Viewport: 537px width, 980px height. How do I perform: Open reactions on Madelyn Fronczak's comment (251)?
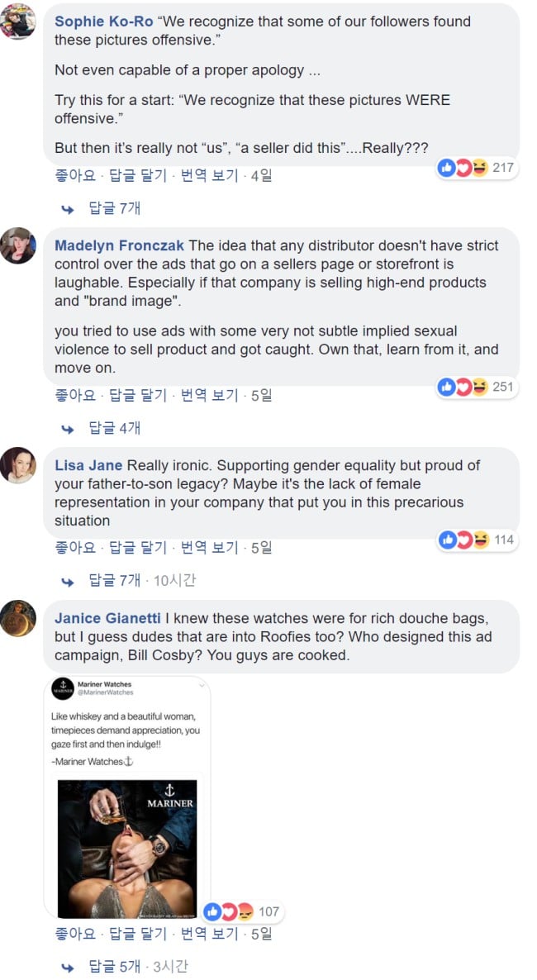[x=477, y=387]
